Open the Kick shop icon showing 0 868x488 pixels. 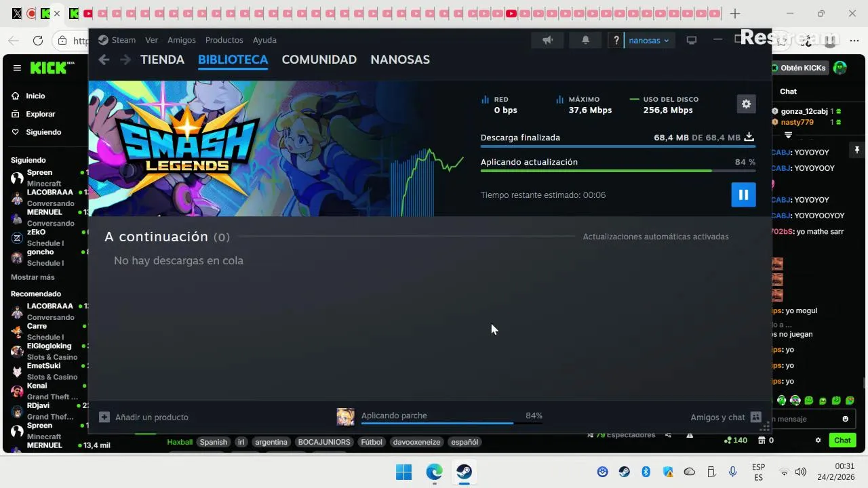click(766, 440)
